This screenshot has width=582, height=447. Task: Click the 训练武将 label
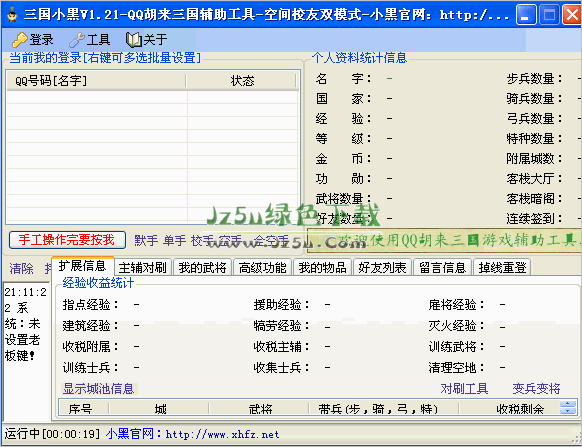click(456, 346)
